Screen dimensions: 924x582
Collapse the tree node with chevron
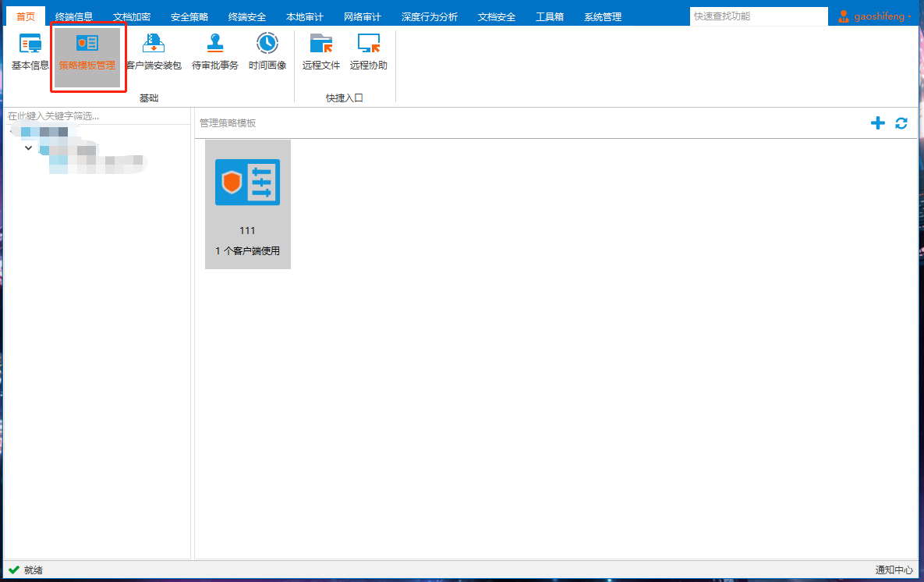[x=28, y=147]
